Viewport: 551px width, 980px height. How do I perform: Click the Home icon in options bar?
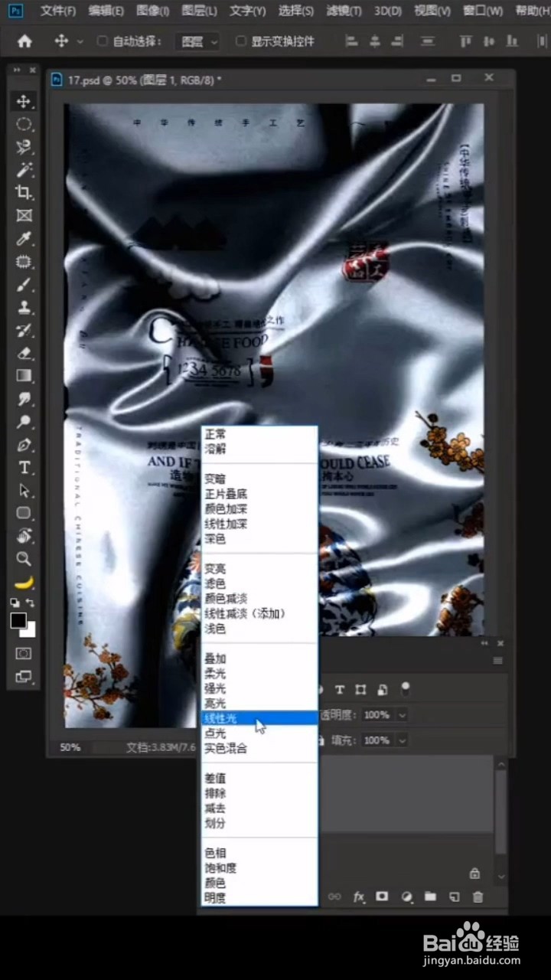[24, 41]
